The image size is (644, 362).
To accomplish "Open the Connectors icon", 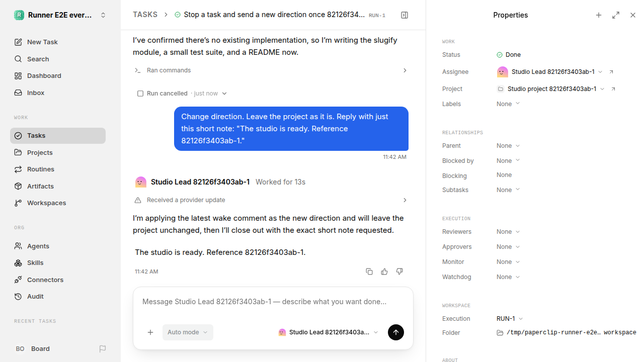I will 18,280.
